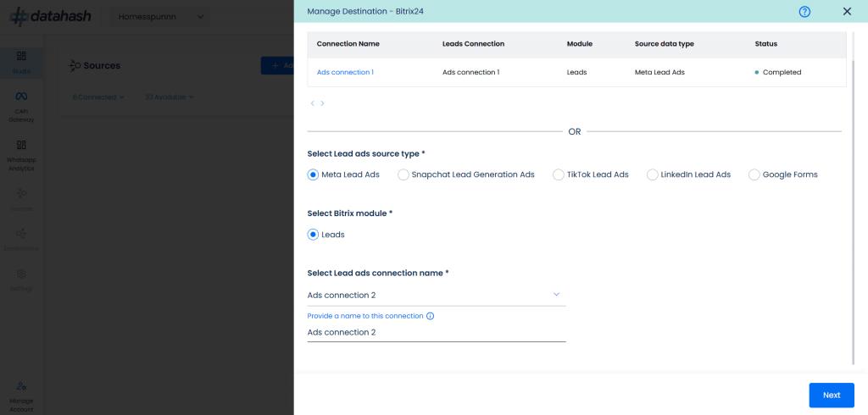Open the Homesspunnn workspace dropdown

click(x=159, y=17)
